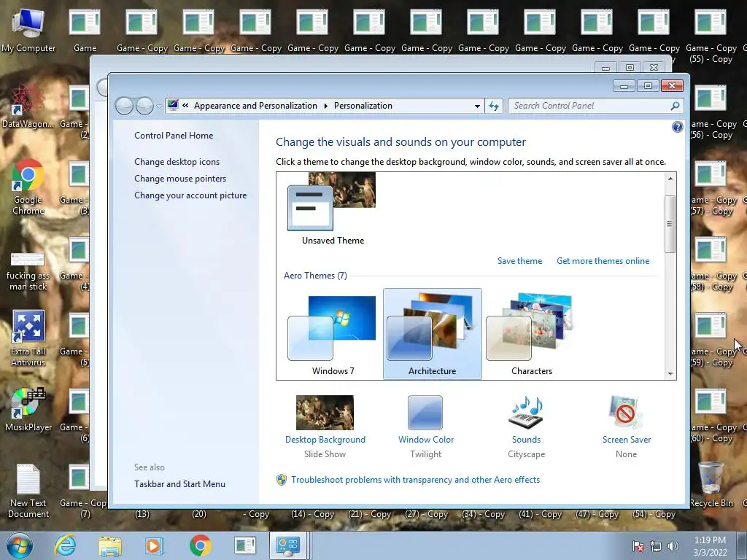The image size is (747, 560).
Task: Click the theme list scrollbar thumb
Action: point(670,224)
